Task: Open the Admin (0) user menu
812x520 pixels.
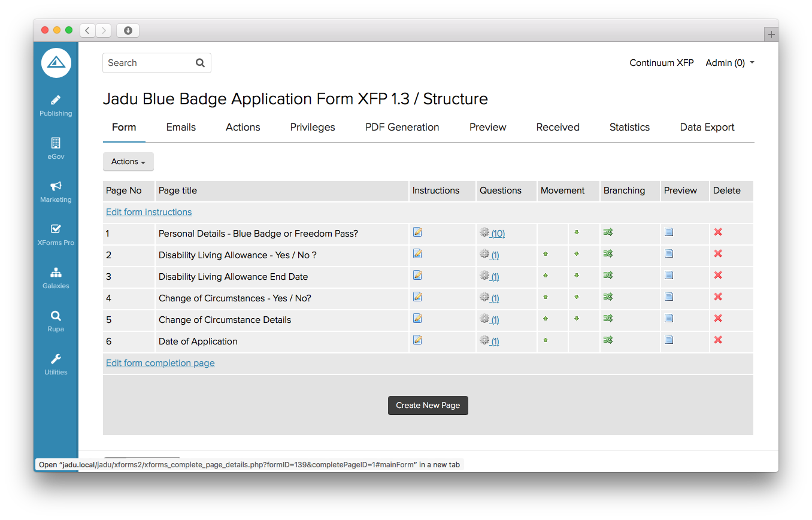Action: point(729,63)
